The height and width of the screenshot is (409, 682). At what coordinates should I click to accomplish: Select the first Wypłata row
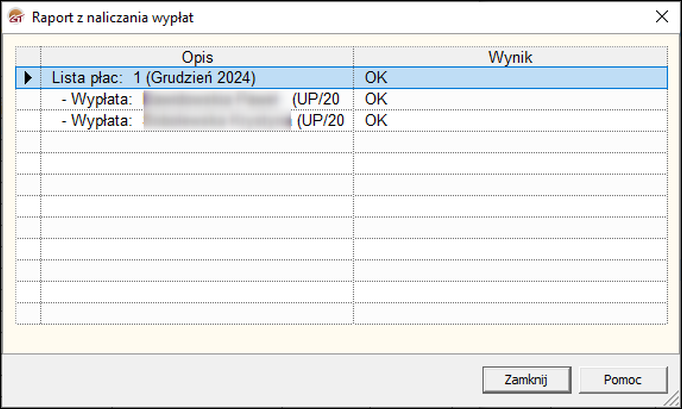(x=341, y=99)
